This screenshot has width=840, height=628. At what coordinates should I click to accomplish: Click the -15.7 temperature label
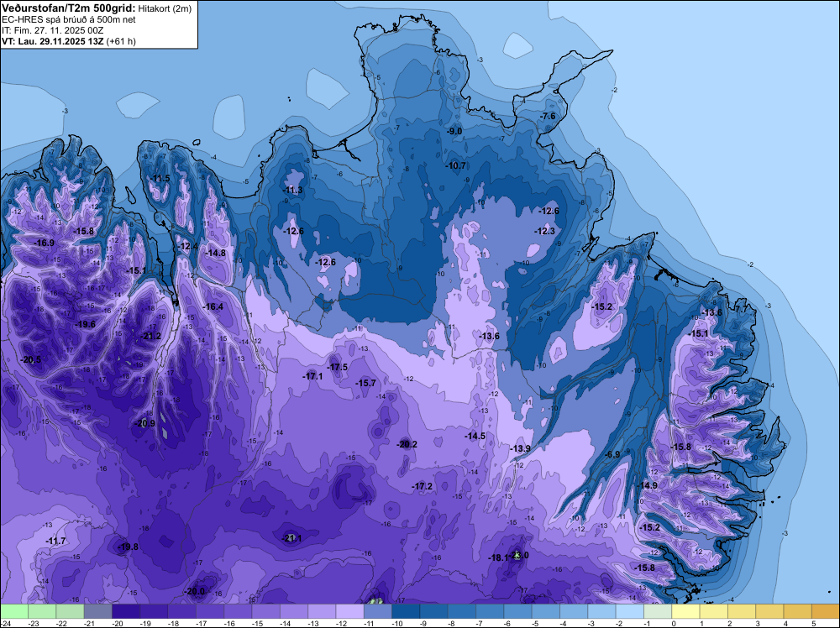(x=366, y=384)
